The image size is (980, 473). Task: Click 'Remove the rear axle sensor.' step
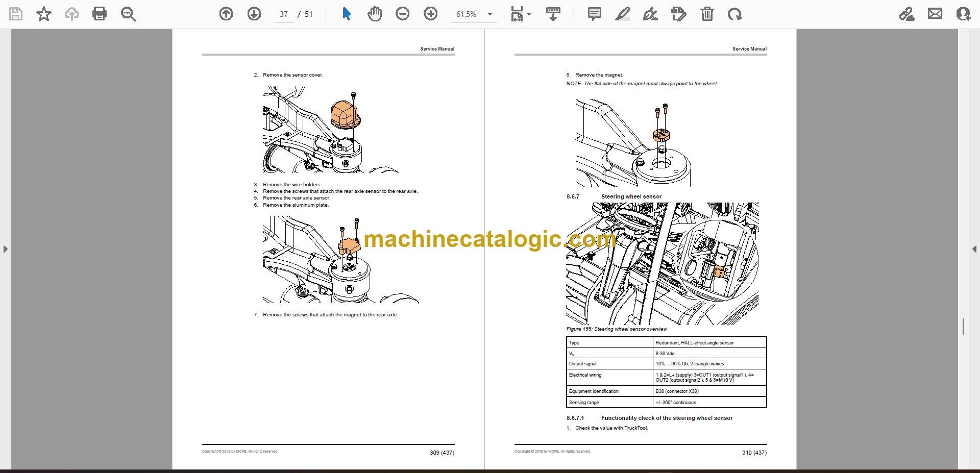(x=297, y=198)
